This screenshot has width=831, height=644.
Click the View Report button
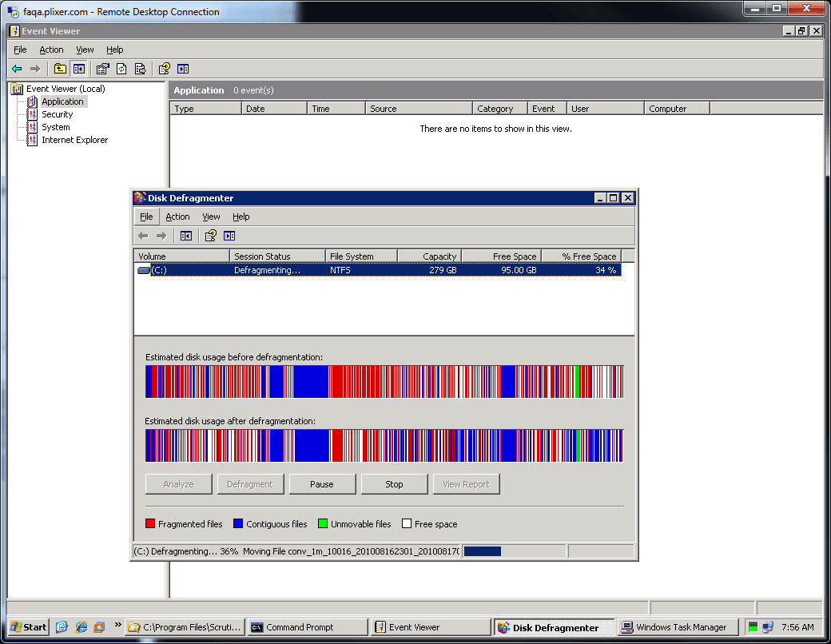pyautogui.click(x=467, y=484)
